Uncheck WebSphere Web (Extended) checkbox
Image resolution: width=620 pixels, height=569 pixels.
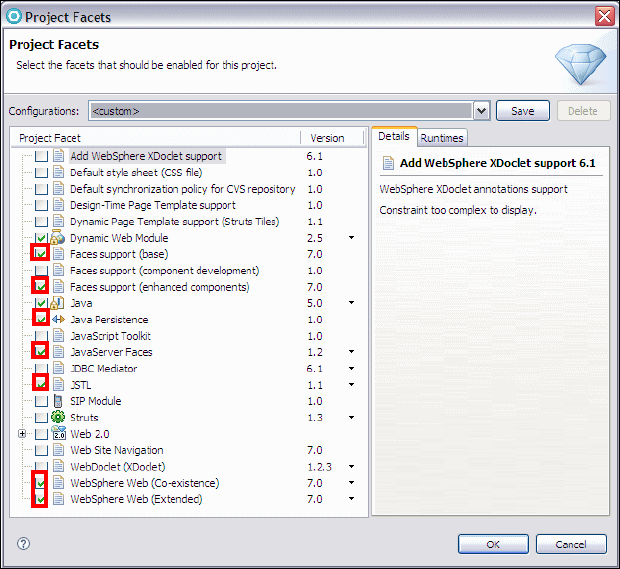41,499
